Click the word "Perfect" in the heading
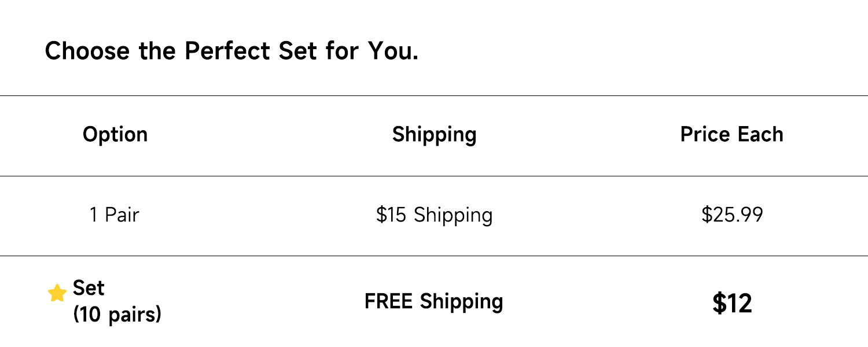 click(x=226, y=51)
